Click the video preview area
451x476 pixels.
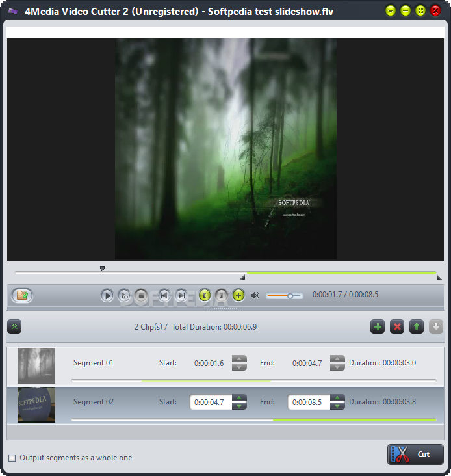[225, 150]
